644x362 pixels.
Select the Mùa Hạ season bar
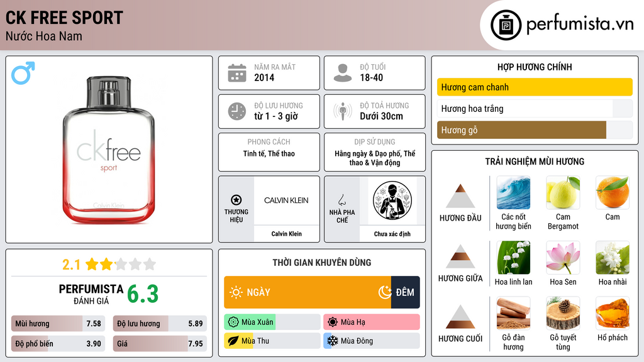point(372,322)
